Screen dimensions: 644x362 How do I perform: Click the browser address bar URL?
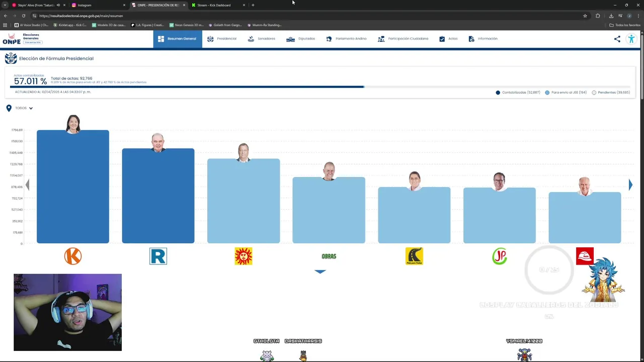click(x=81, y=16)
